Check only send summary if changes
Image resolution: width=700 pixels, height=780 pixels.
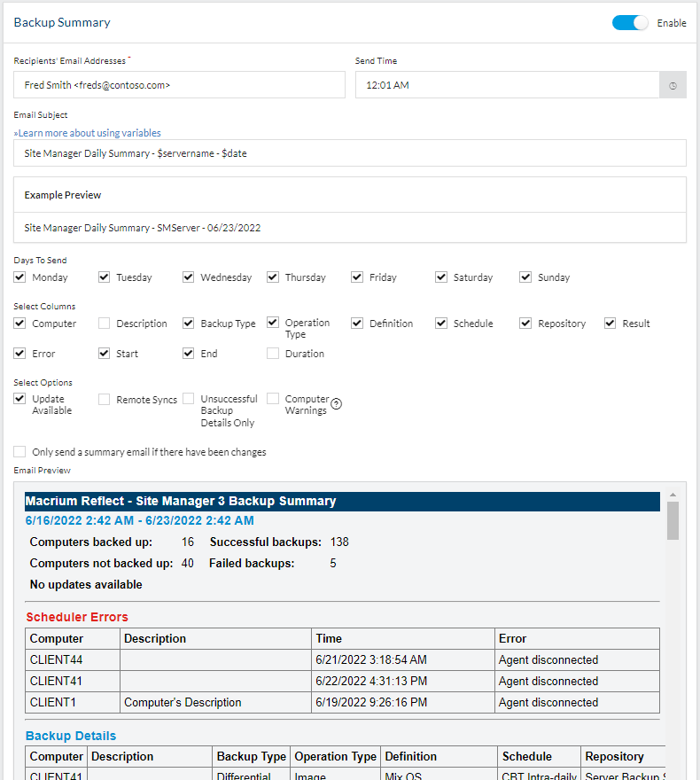(20, 452)
